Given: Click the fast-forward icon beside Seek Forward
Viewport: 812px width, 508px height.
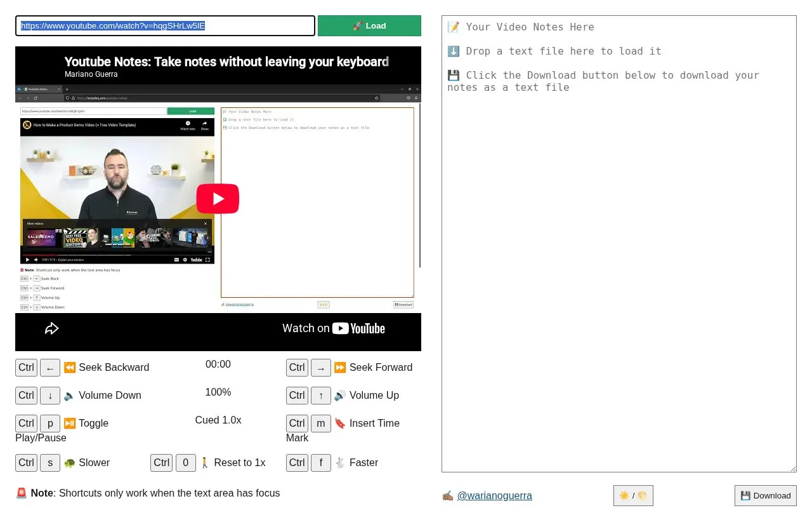Looking at the screenshot, I should [x=340, y=368].
